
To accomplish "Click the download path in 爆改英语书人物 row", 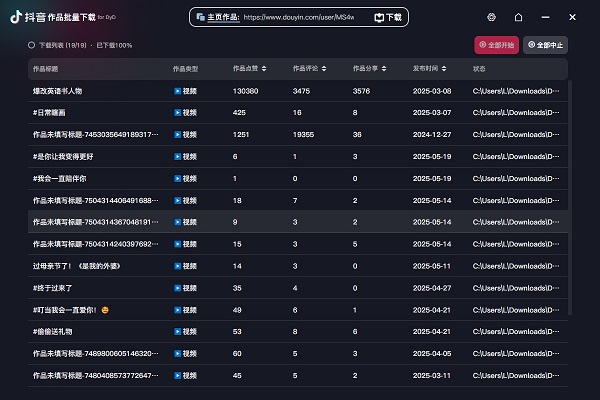I will coord(516,91).
